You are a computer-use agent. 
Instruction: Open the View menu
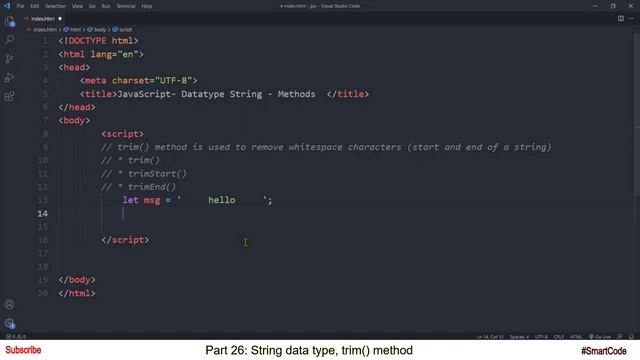77,6
